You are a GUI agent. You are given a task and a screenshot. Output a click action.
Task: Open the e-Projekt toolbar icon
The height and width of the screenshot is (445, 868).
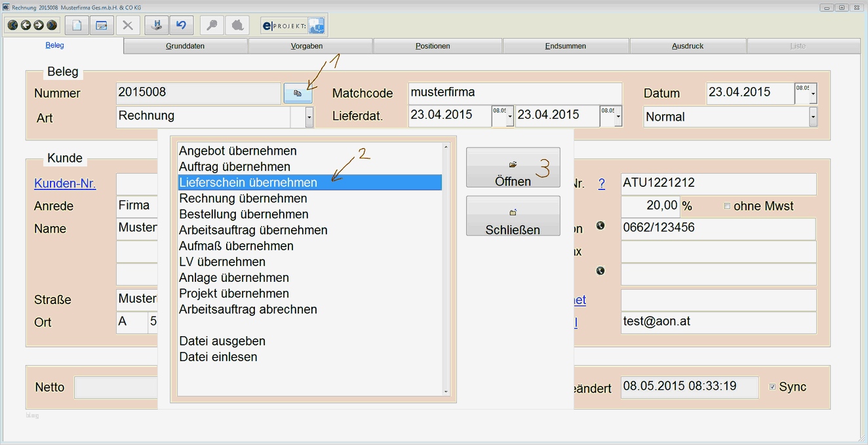click(x=293, y=26)
